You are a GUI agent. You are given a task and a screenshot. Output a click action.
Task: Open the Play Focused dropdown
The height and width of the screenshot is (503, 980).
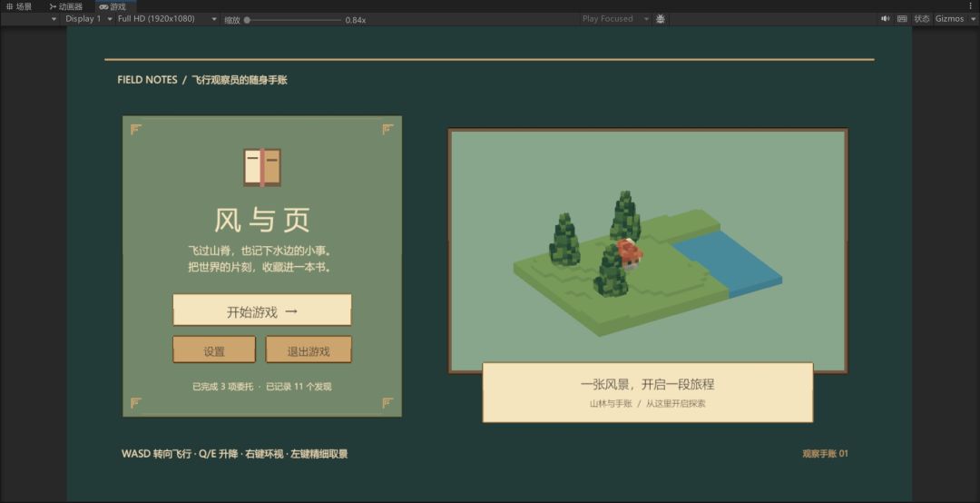[615, 19]
